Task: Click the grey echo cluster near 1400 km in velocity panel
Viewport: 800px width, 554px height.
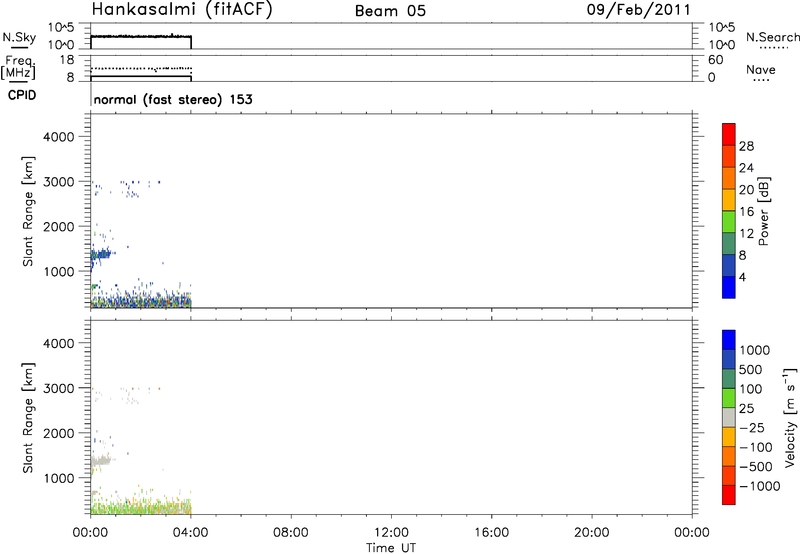Action: 100,461
